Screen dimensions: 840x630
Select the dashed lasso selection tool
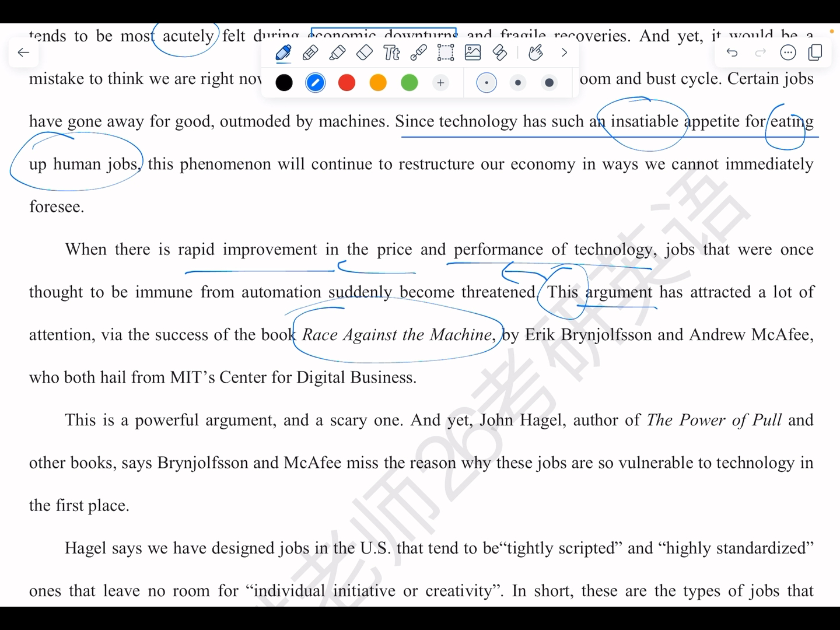click(446, 53)
